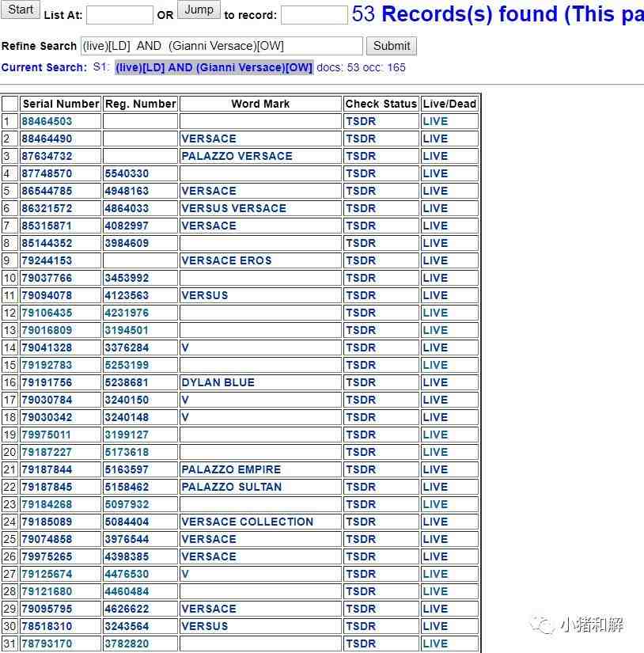Open serial number 85144352

(47, 243)
